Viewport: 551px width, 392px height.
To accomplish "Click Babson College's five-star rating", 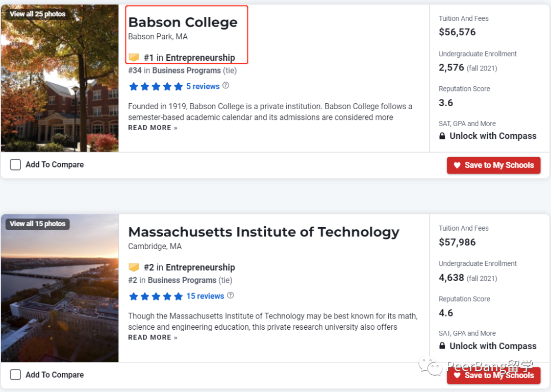I will 156,87.
